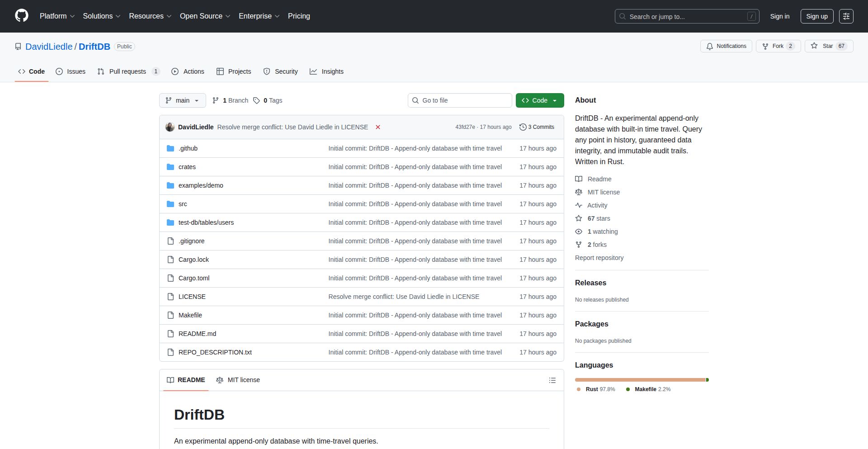The width and height of the screenshot is (868, 449).
Task: Open the command palette icon in the header
Action: [846, 16]
